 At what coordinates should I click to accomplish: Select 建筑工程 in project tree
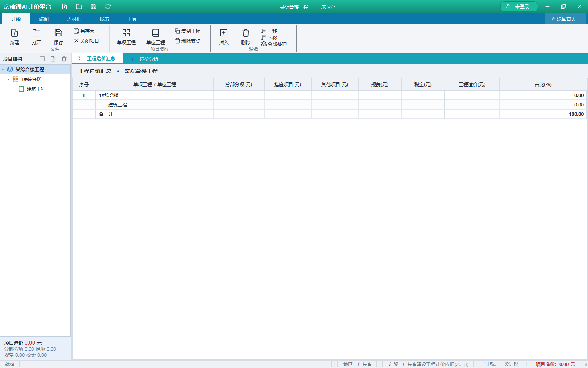tap(36, 89)
